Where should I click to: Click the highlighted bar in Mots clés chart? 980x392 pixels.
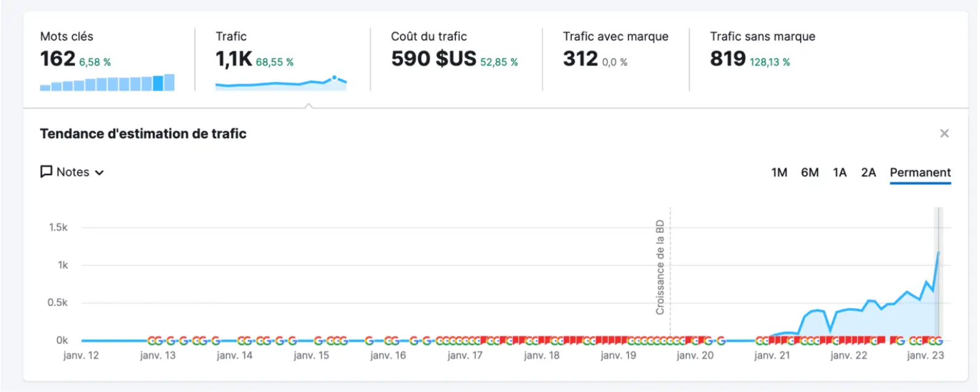pos(158,83)
